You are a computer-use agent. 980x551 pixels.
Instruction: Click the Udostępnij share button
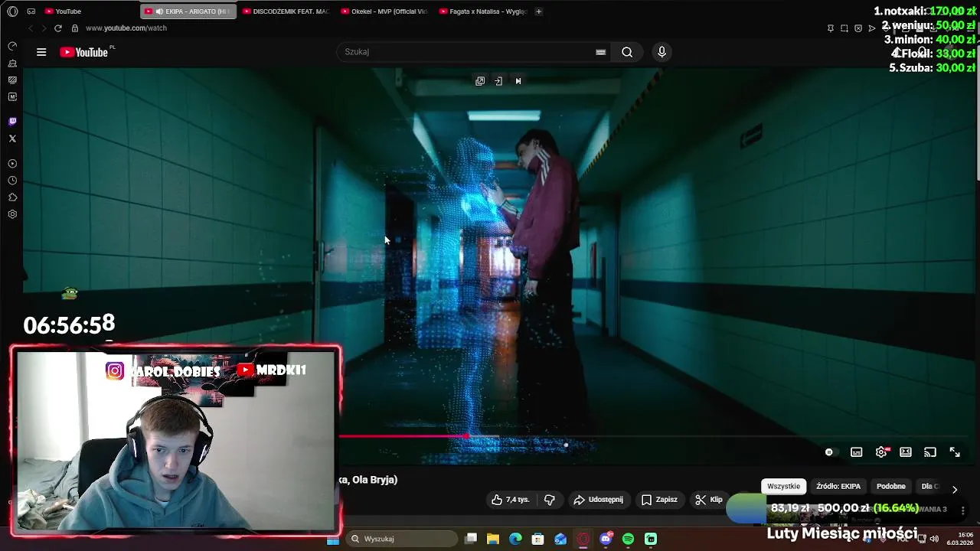click(x=598, y=500)
